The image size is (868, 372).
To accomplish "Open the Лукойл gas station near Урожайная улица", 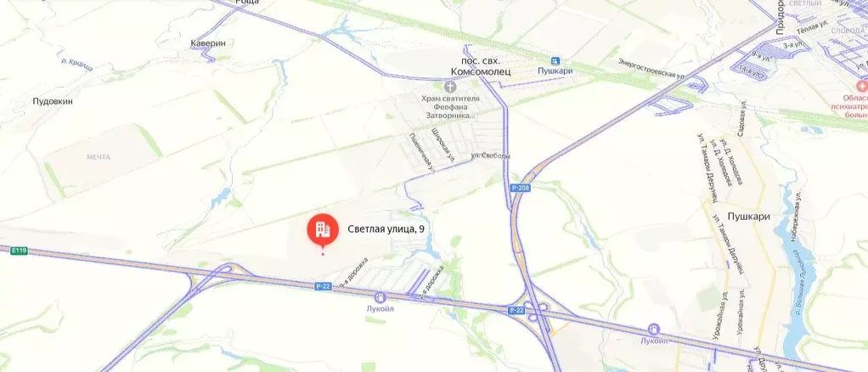I will 654,330.
